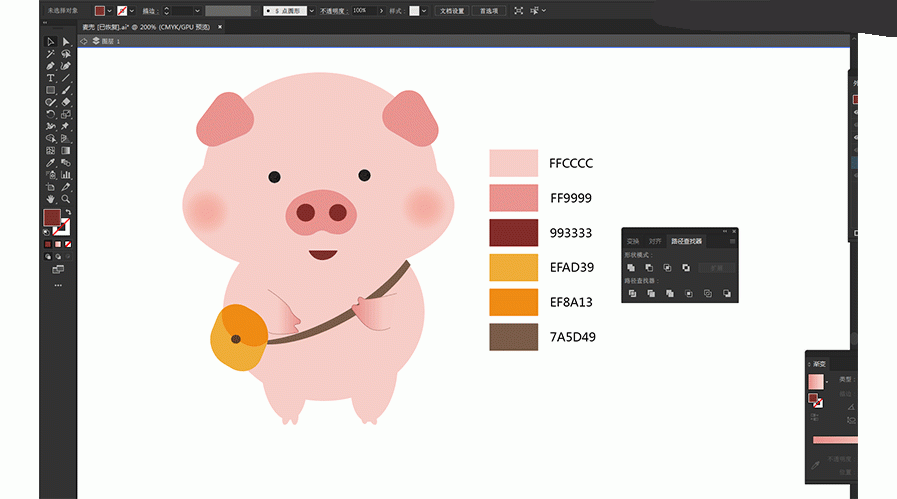Select the Selection (arrow) tool
The height and width of the screenshot is (499, 897).
click(x=50, y=41)
